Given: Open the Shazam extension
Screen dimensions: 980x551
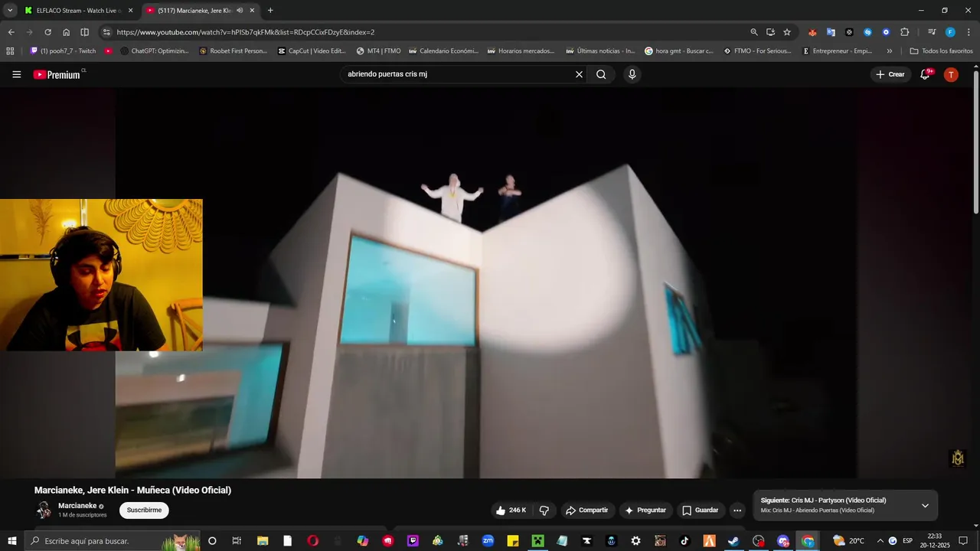Looking at the screenshot, I should pos(867,32).
